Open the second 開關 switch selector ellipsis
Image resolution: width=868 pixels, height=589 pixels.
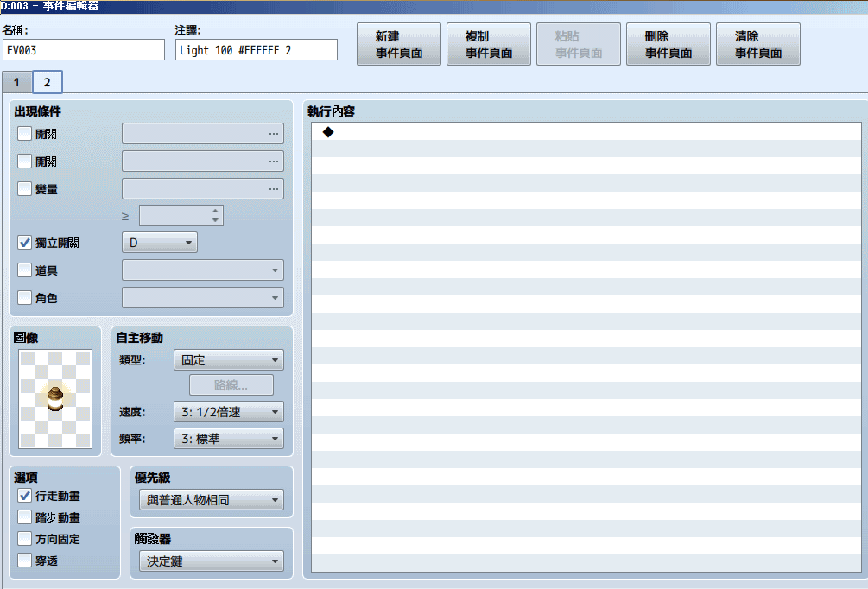[x=274, y=161]
